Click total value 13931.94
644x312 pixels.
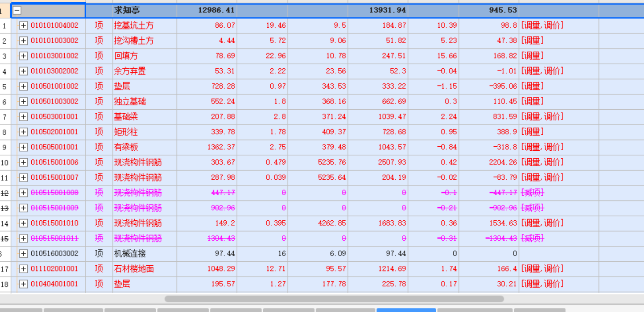click(x=387, y=10)
